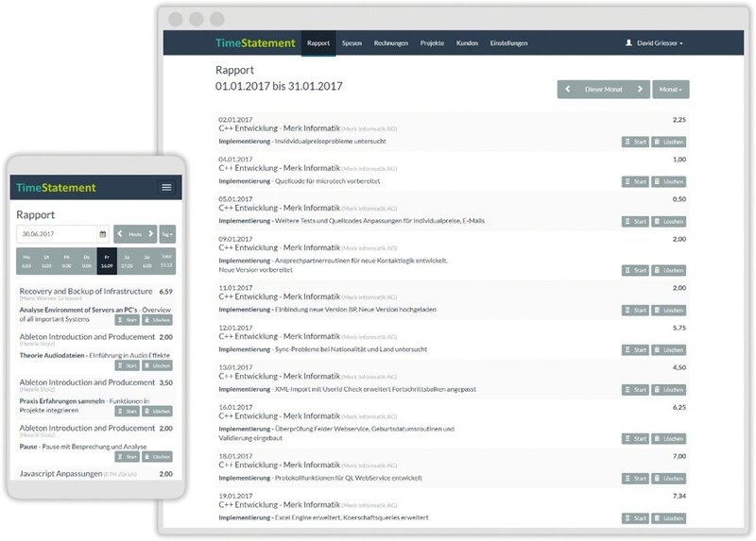Click the next day arrow on mobile
This screenshot has width=756, height=541.
point(149,234)
